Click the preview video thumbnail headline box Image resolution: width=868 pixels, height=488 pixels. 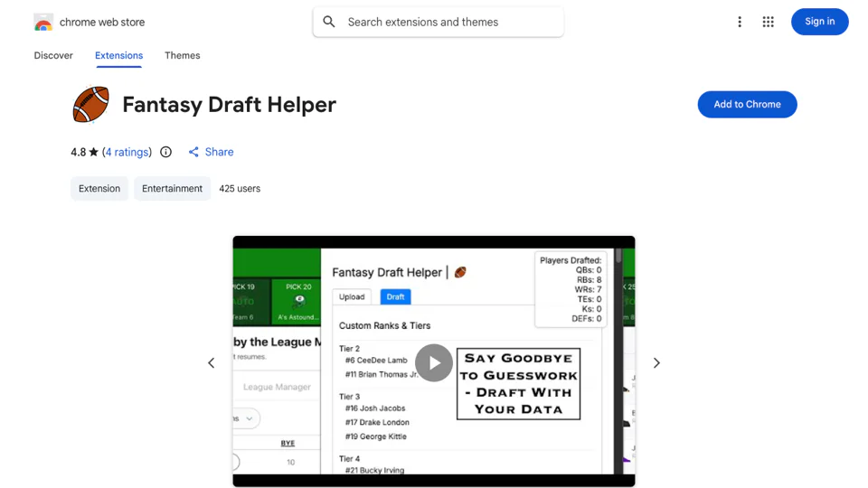tap(518, 383)
